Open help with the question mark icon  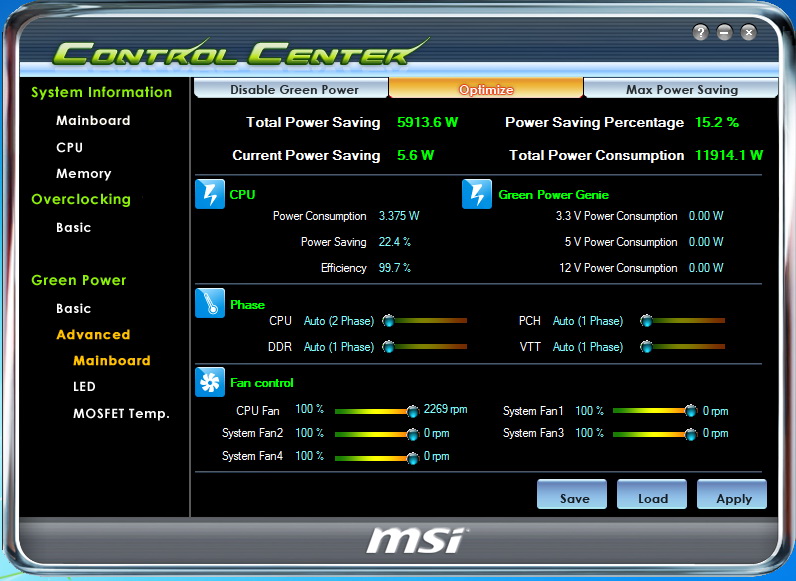point(701,32)
